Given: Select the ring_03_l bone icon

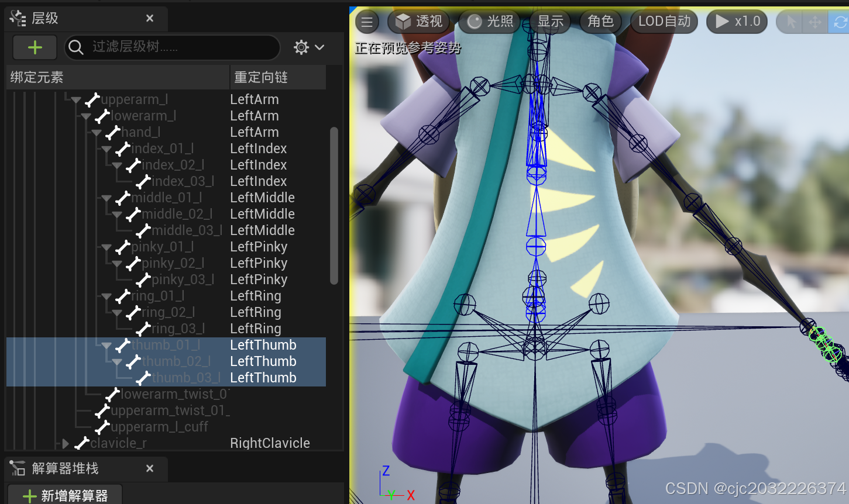Looking at the screenshot, I should click(143, 329).
